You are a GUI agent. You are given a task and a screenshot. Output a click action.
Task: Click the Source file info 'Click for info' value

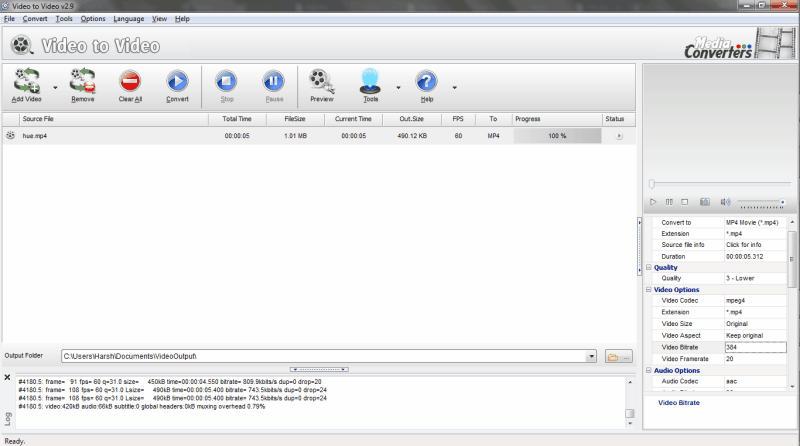click(755, 245)
